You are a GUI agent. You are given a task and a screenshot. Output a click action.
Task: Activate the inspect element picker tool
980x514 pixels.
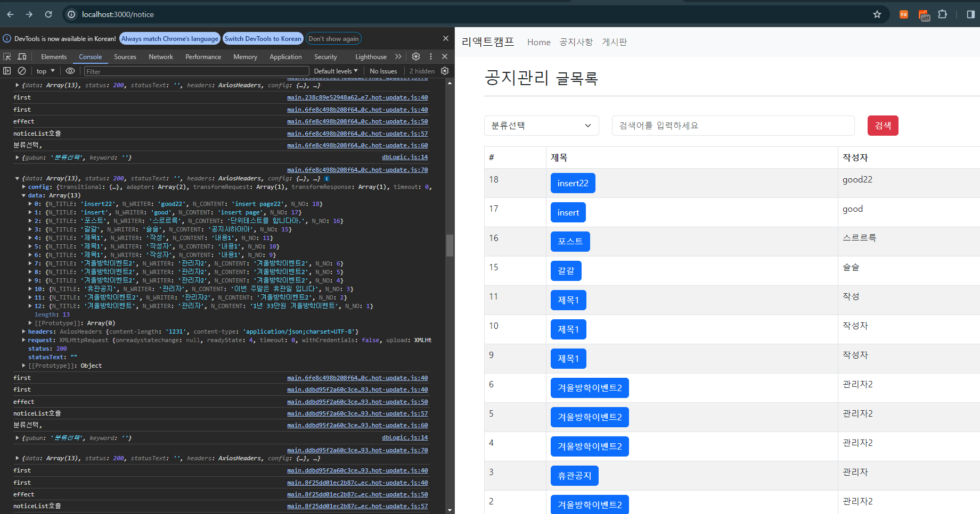[x=7, y=56]
